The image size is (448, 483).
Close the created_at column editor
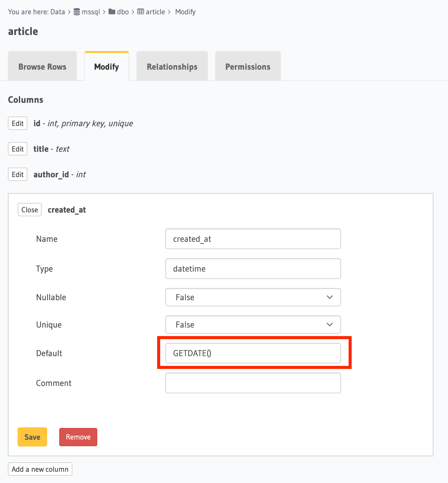click(x=29, y=210)
